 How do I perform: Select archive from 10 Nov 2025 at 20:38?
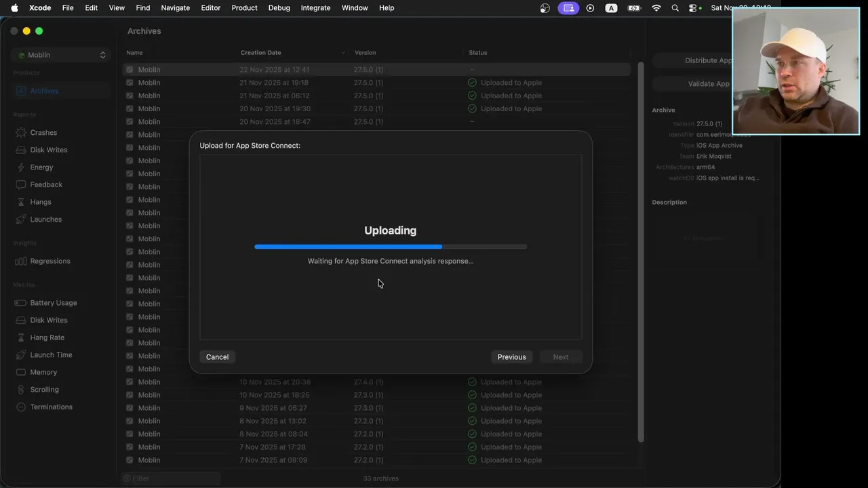[376, 382]
